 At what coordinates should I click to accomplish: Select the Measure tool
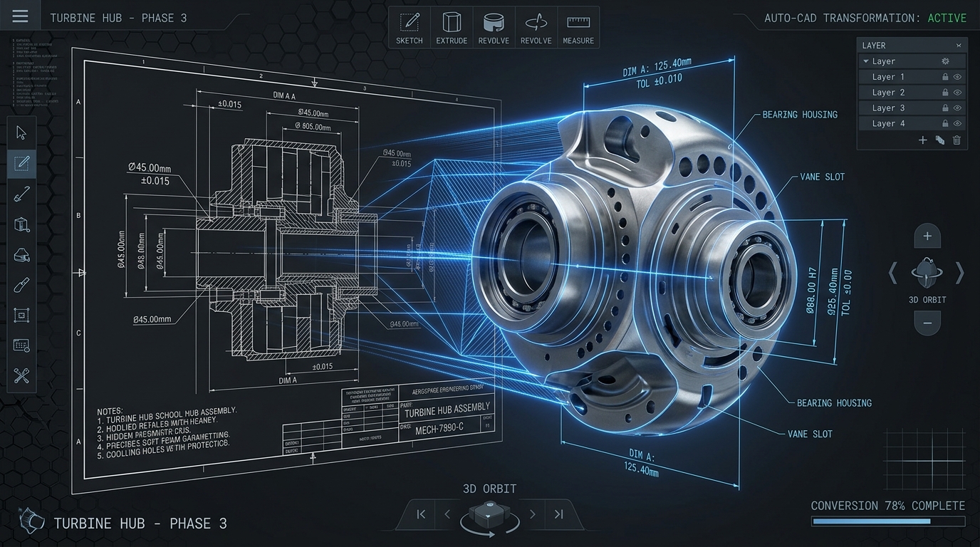[x=578, y=28]
